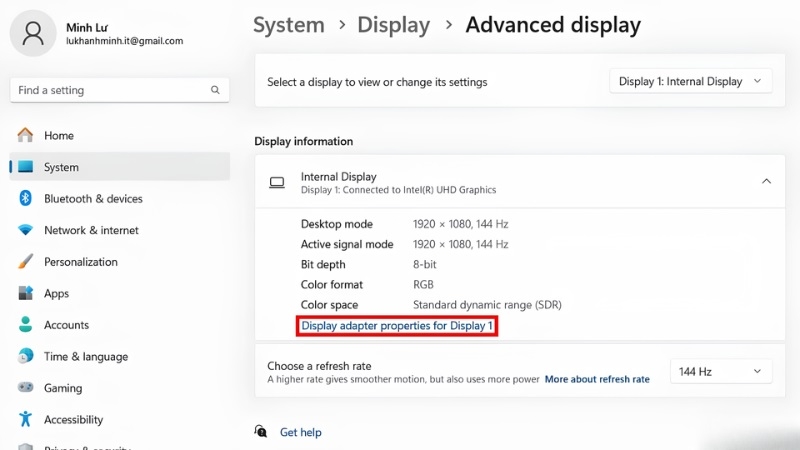The height and width of the screenshot is (450, 800).
Task: Open the Display 1: Internal Display dropdown
Action: point(690,81)
